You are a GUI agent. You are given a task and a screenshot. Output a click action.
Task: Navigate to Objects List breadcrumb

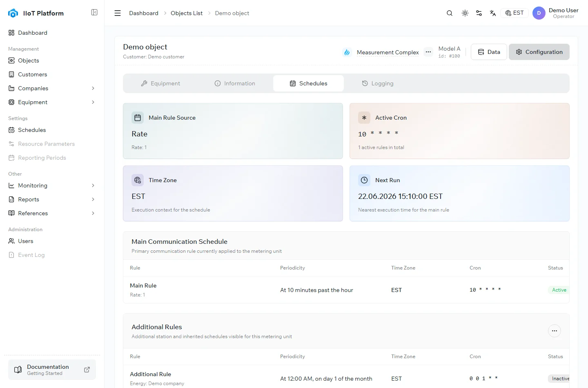point(187,13)
